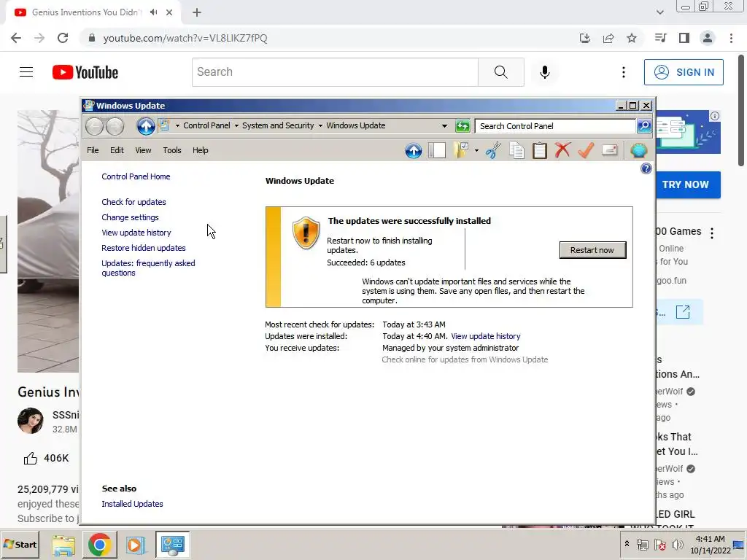Click the Start button on taskbar
The height and width of the screenshot is (560, 747).
(20, 544)
